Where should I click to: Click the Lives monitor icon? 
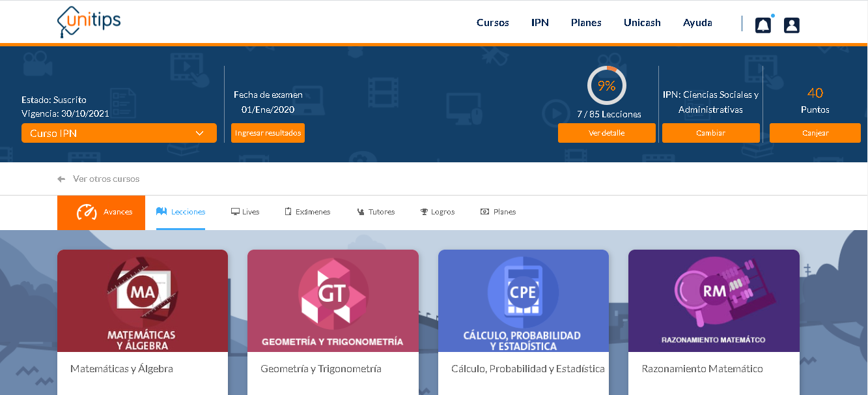[x=235, y=212]
